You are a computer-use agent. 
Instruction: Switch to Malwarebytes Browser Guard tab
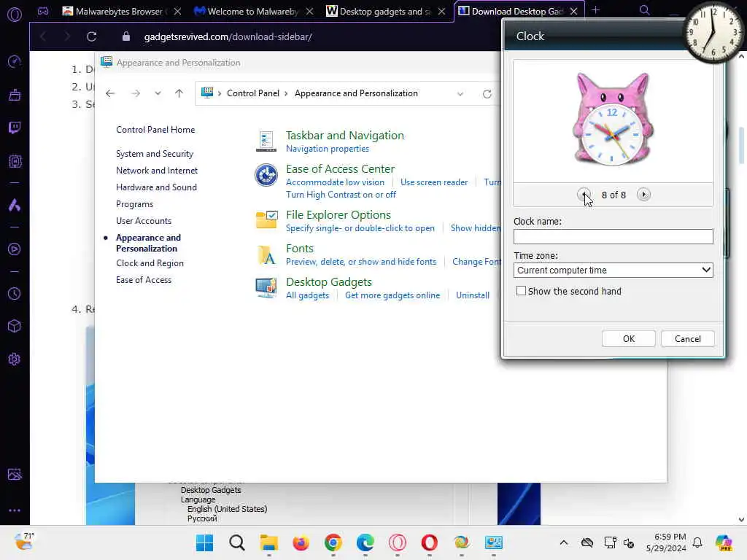(113, 11)
